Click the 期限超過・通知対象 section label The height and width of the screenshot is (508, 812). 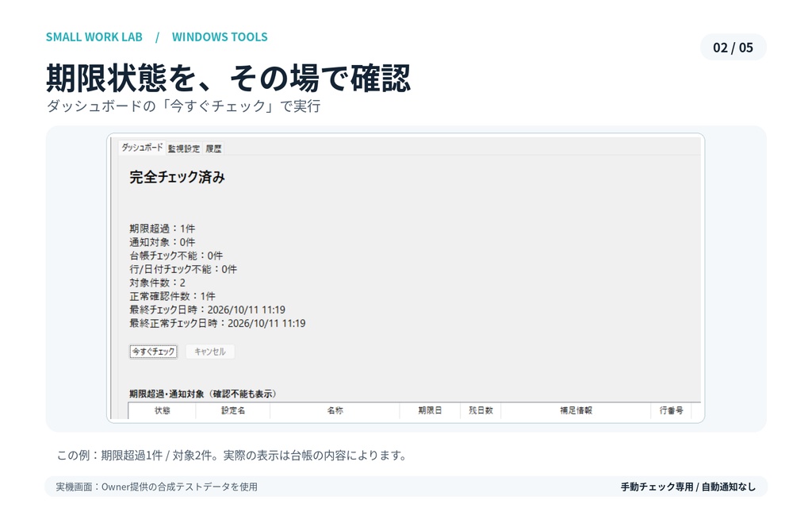pos(202,394)
